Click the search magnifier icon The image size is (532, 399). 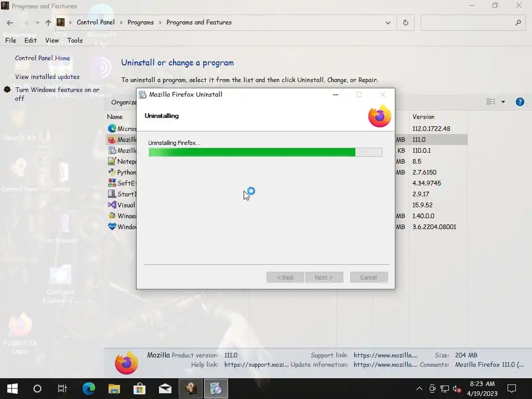tap(518, 23)
